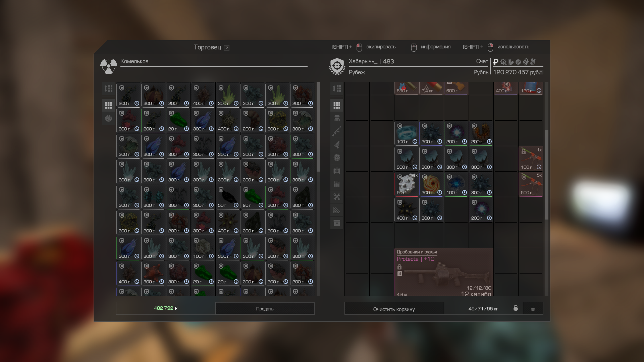Click the sale total 482 792 ₽
The width and height of the screenshot is (644, 362).
pos(166,308)
